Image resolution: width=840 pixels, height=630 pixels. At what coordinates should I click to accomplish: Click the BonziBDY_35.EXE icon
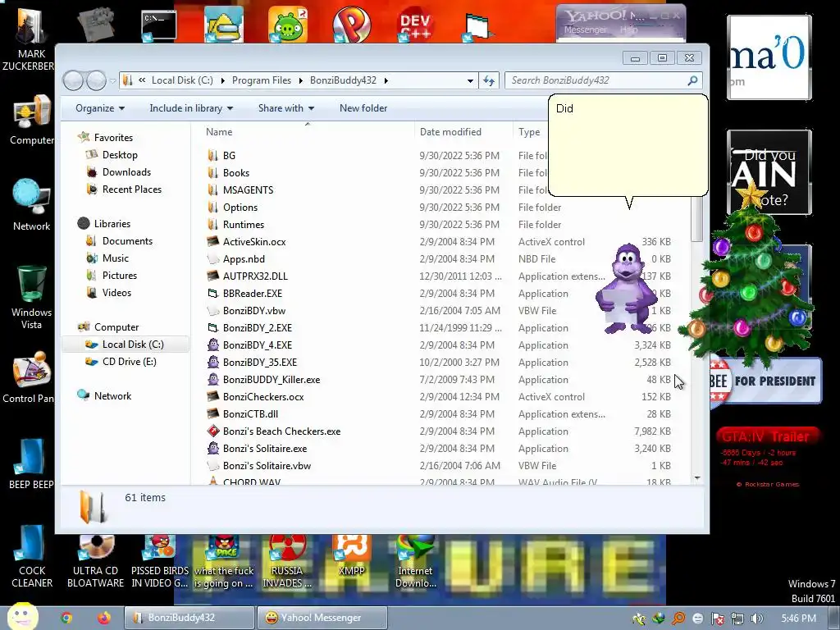(x=212, y=362)
